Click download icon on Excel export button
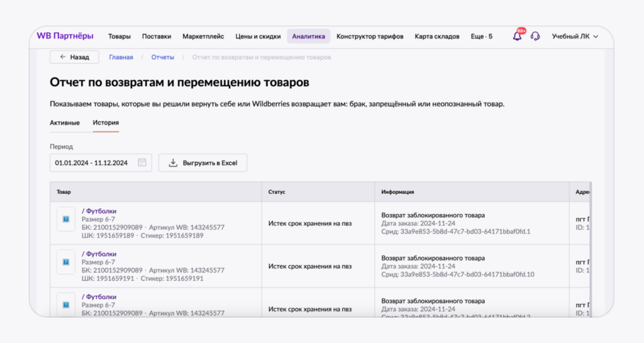Screen dimensions: 644x343 tap(174, 162)
